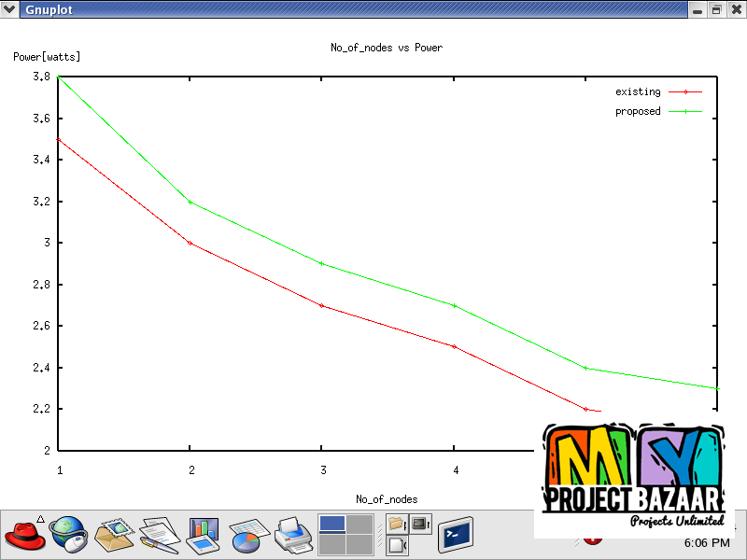Toggle the 'proposed' legend entry
The height and width of the screenshot is (560, 747).
tap(638, 111)
